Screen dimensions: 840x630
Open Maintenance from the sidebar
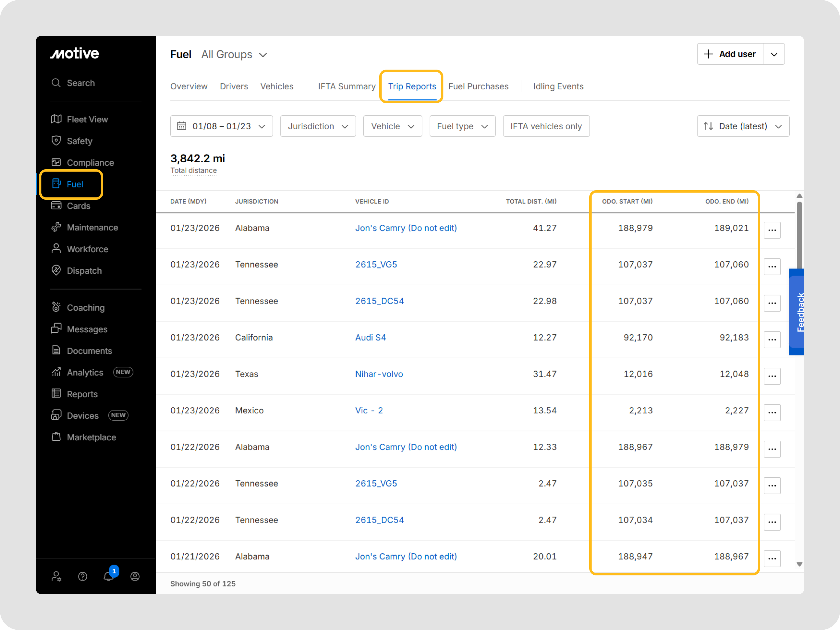click(85, 227)
